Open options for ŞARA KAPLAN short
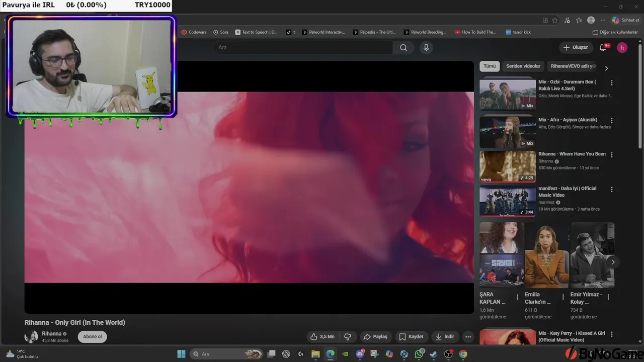Viewport: 644px width, 362px height. [x=518, y=297]
